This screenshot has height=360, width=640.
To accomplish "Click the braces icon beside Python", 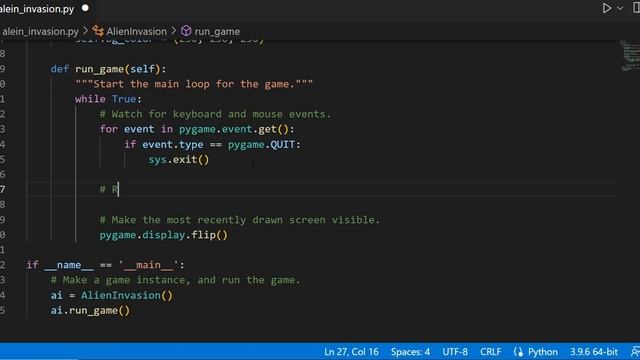I will tap(518, 352).
